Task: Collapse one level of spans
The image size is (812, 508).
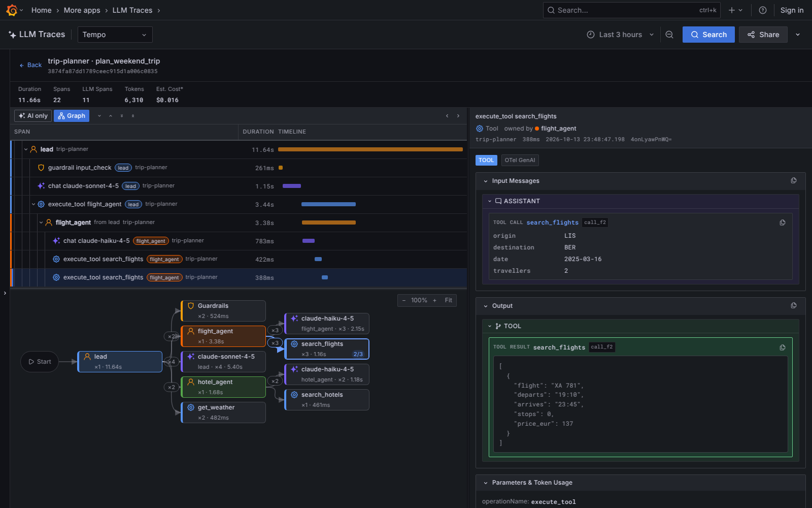Action: tap(111, 116)
